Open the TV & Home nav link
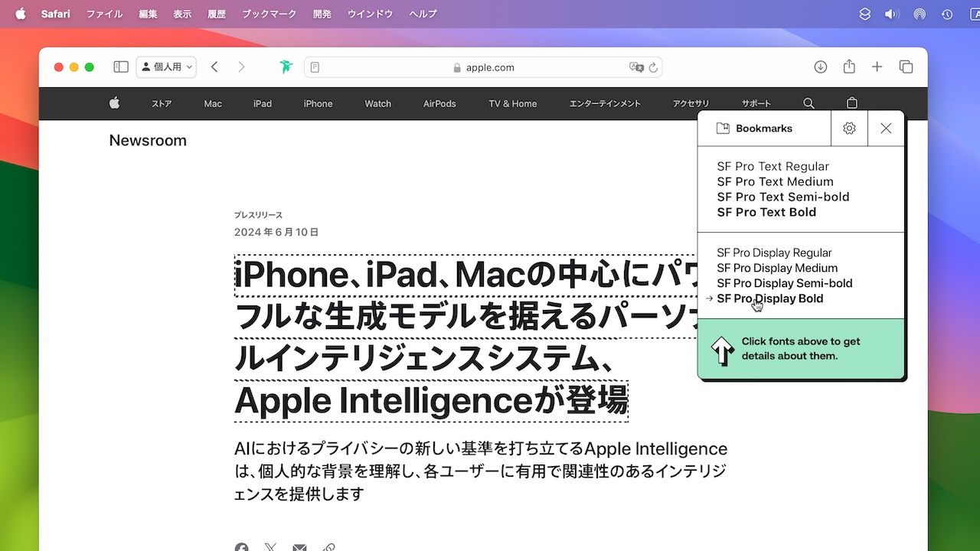This screenshot has height=551, width=980. click(x=513, y=104)
